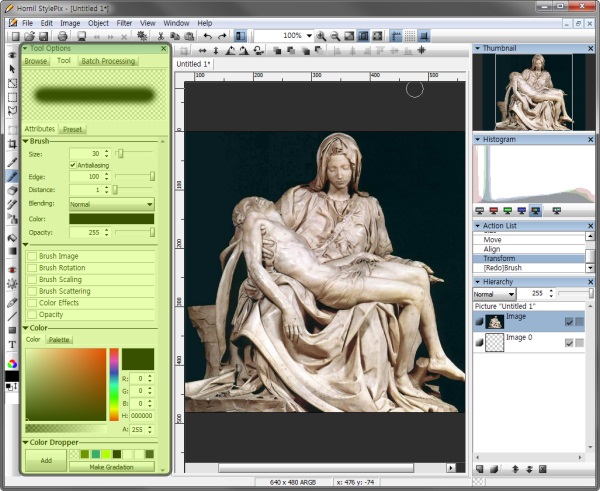Select the Crop tool
Viewport: 600px width, 491px height.
12,144
